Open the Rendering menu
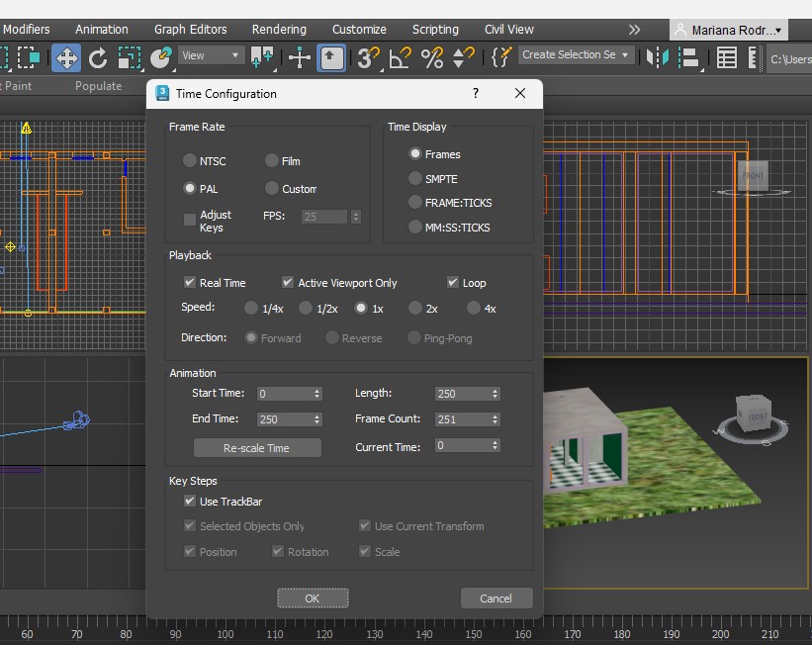Screen dimensions: 812x645 tap(279, 30)
